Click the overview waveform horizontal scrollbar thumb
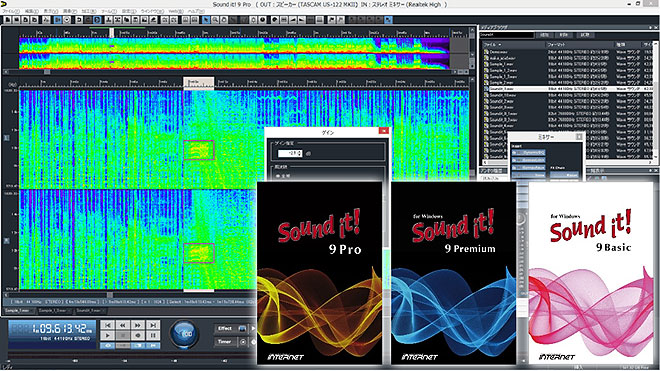Viewport: 660px width, 371px height. (x=47, y=72)
